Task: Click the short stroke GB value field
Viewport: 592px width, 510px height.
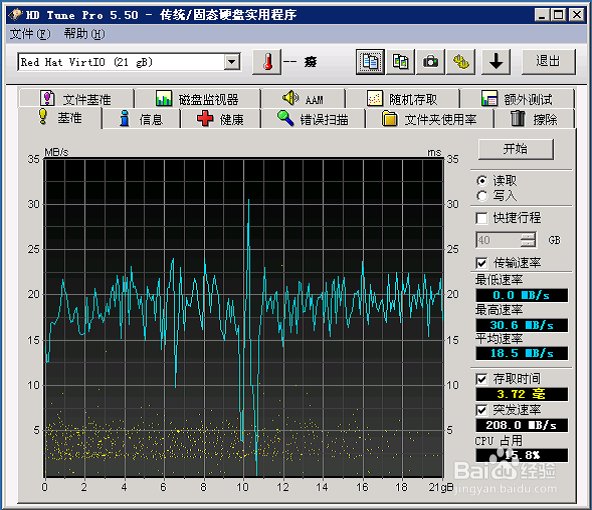Action: point(498,240)
